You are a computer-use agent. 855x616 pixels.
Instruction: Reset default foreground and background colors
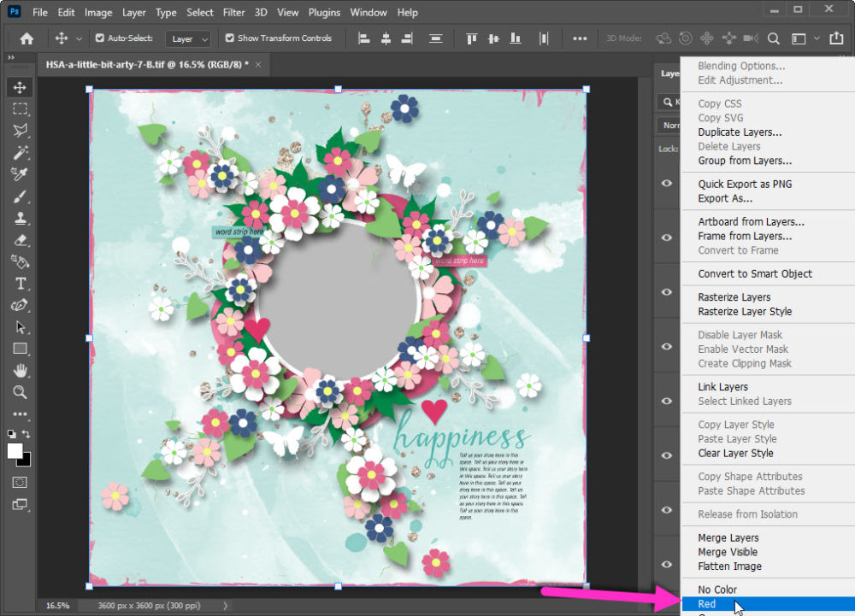point(11,434)
